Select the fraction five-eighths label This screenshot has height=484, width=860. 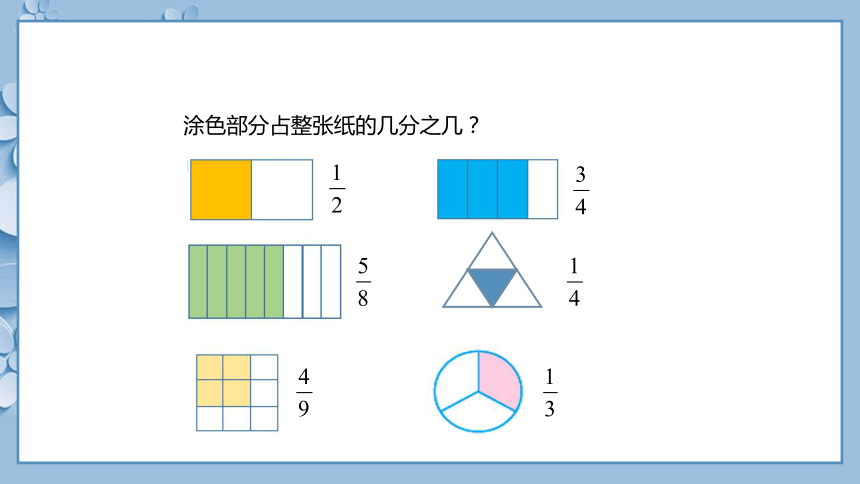pyautogui.click(x=363, y=282)
